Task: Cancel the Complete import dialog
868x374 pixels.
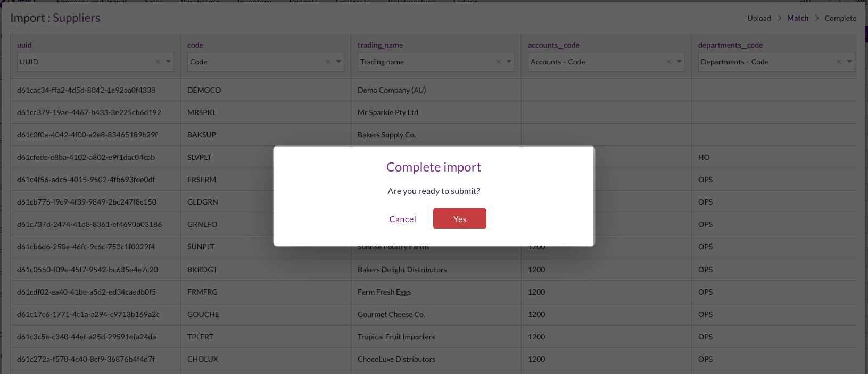Action: coord(402,219)
